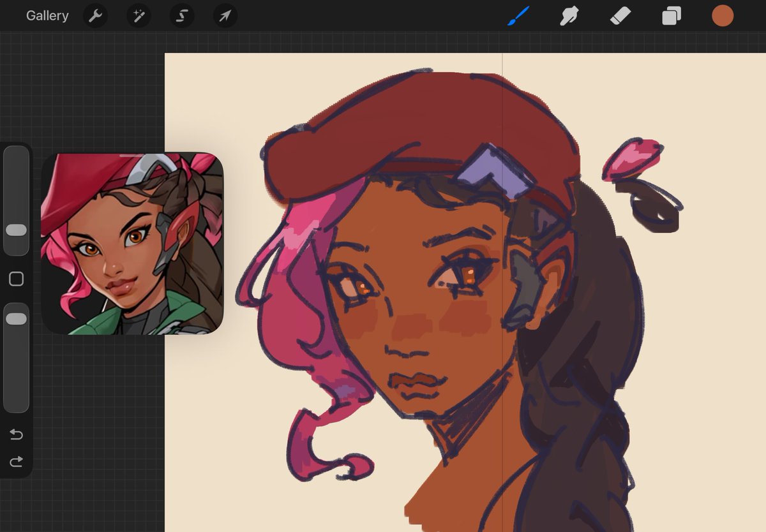
Task: Click the brush size slider handle
Action: click(x=16, y=230)
